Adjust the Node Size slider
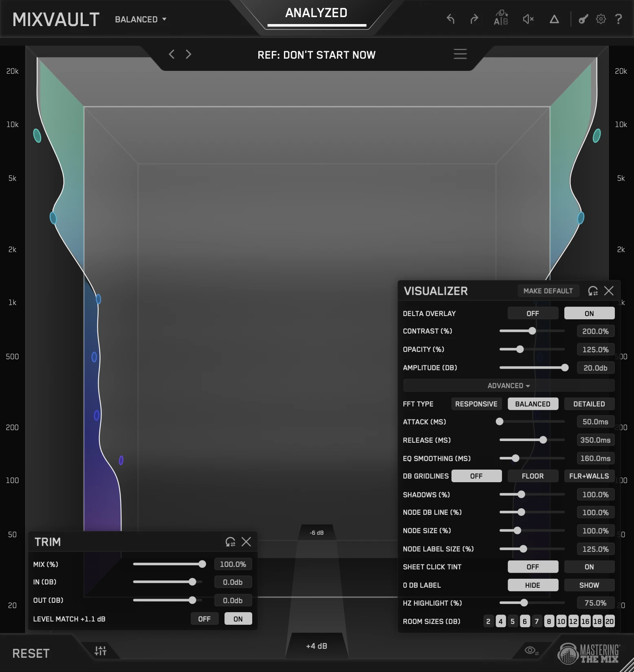The width and height of the screenshot is (634, 672). (532, 531)
